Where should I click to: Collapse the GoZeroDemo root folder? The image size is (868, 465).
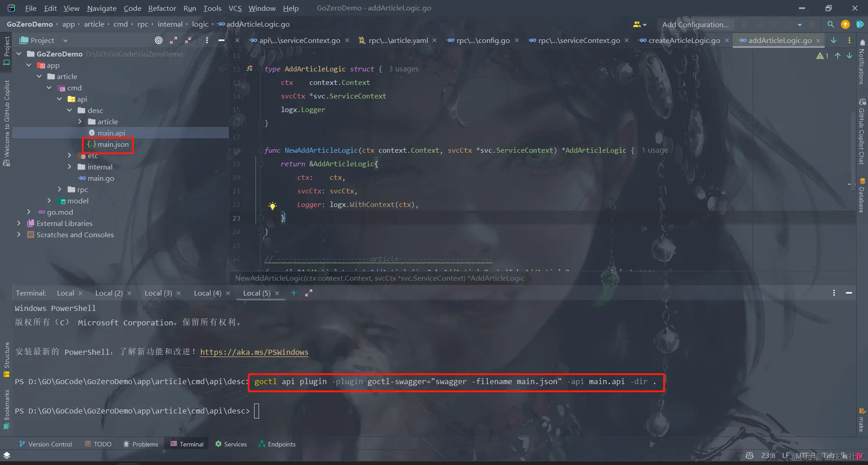pyautogui.click(x=19, y=54)
